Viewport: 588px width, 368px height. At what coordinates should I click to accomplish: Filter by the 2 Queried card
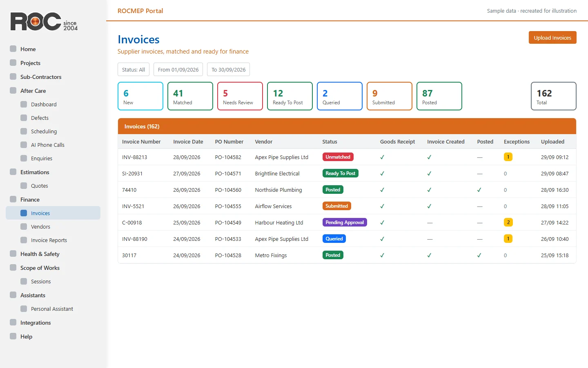click(340, 96)
